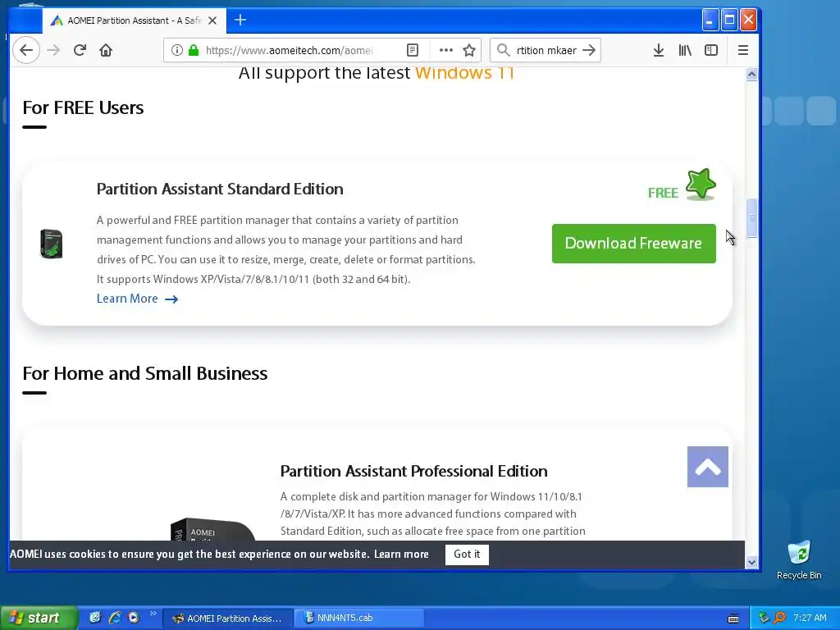View the secure connection padlock details
This screenshot has width=840, height=630.
point(194,50)
